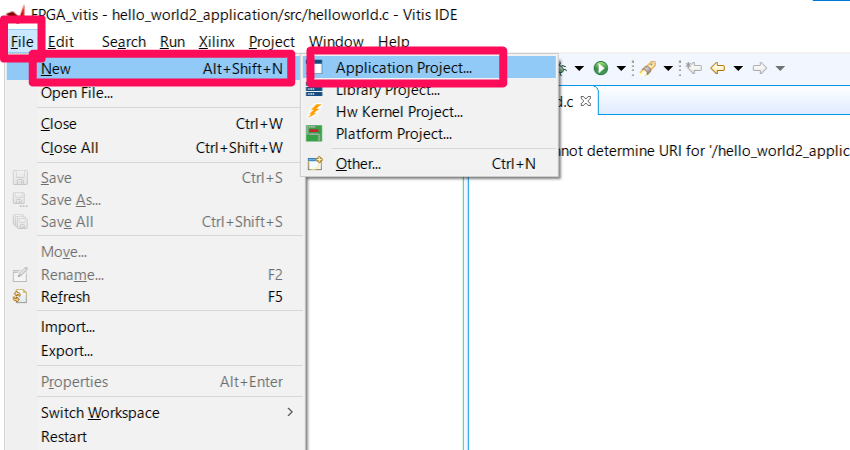The image size is (850, 450).
Task: Click Refresh in the File menu
Action: (155, 297)
